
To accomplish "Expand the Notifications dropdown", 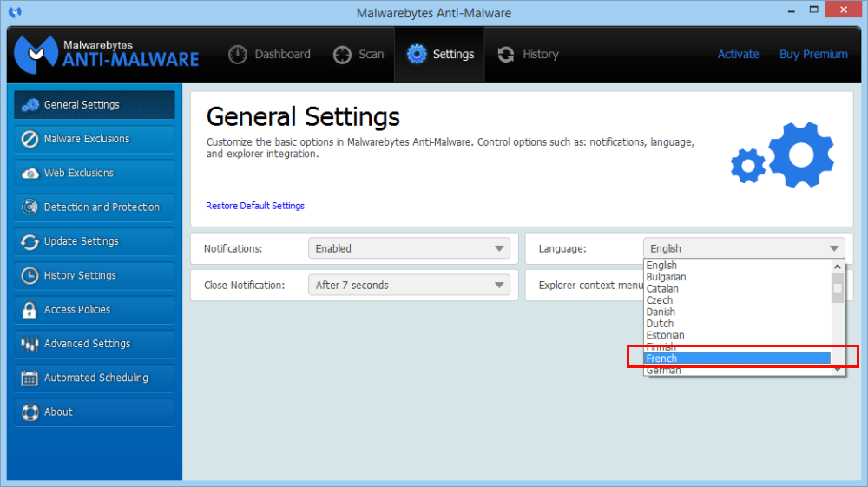I will pyautogui.click(x=409, y=248).
